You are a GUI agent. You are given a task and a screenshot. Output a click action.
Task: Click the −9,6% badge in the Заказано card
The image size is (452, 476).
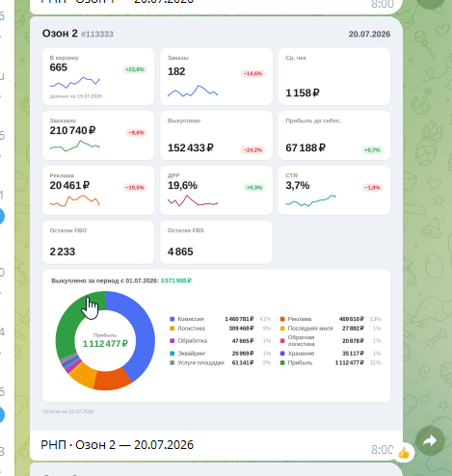coord(136,133)
